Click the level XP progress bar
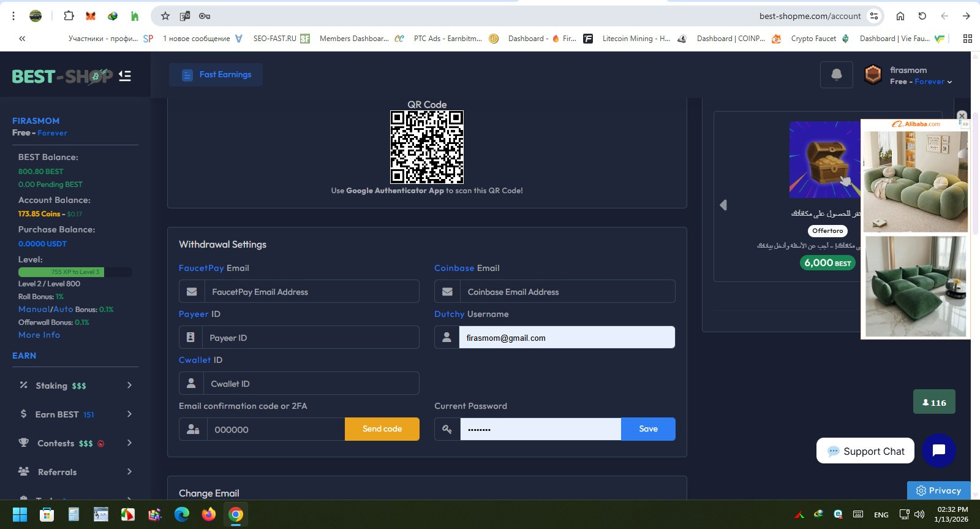The width and height of the screenshot is (980, 529). [75, 272]
